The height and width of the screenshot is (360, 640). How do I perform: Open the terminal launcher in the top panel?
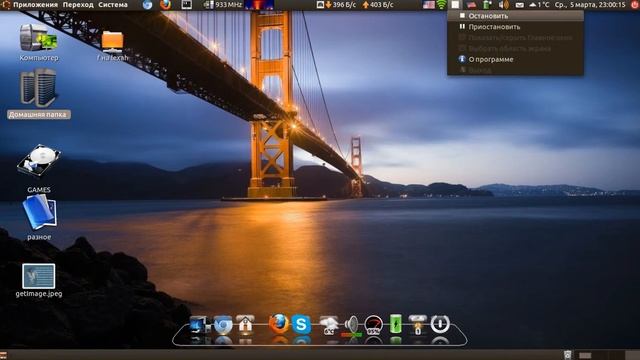pos(186,5)
